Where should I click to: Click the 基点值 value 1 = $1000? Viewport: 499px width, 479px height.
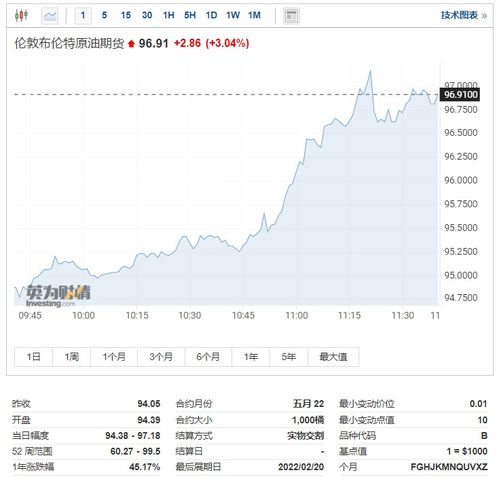467,451
